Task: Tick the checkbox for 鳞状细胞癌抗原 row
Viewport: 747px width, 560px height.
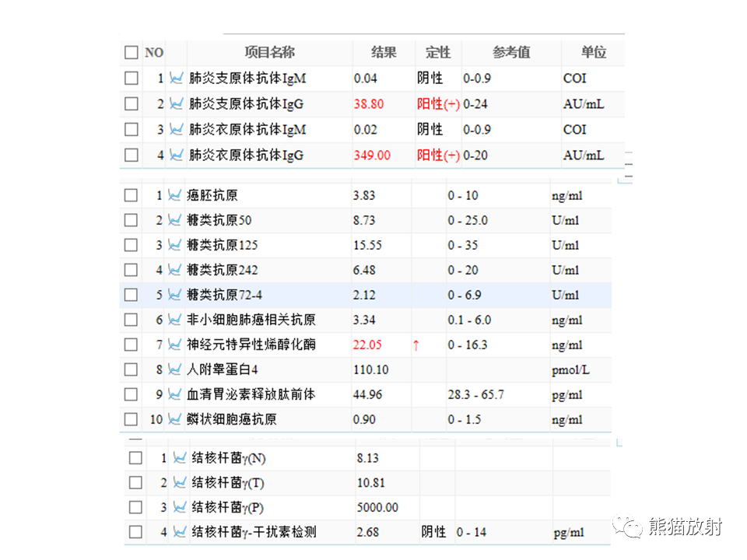Action: [131, 419]
